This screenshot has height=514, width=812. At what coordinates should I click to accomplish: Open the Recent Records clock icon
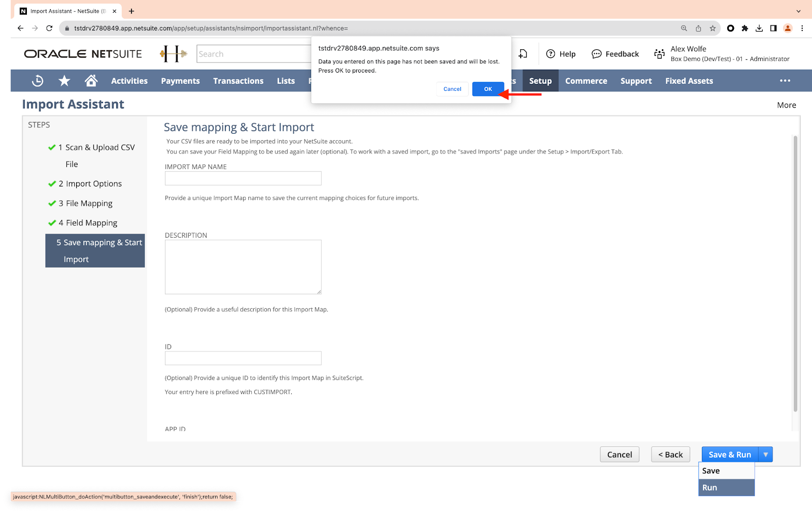click(x=38, y=81)
